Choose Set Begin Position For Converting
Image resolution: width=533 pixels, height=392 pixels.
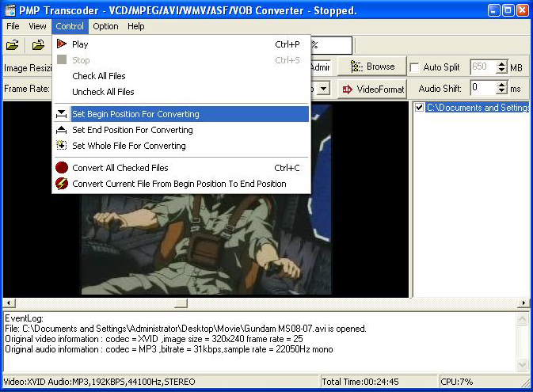pos(181,114)
